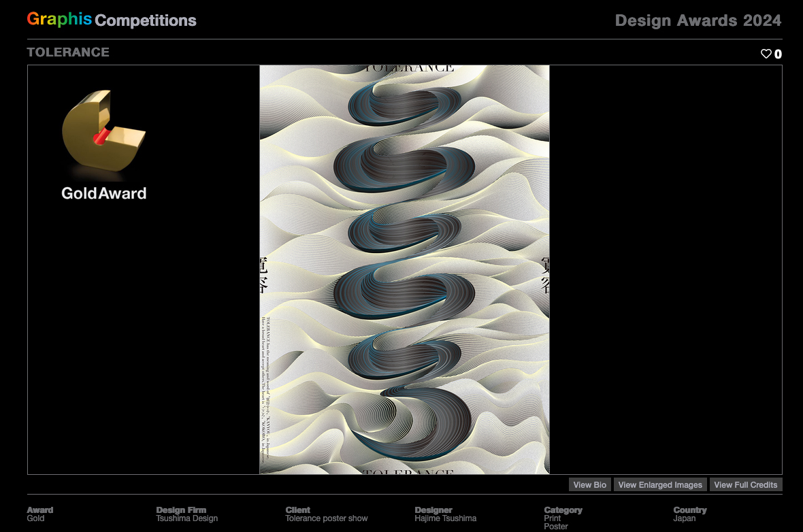Click the Design Awards 2024 heading
803x532 pixels.
click(697, 20)
